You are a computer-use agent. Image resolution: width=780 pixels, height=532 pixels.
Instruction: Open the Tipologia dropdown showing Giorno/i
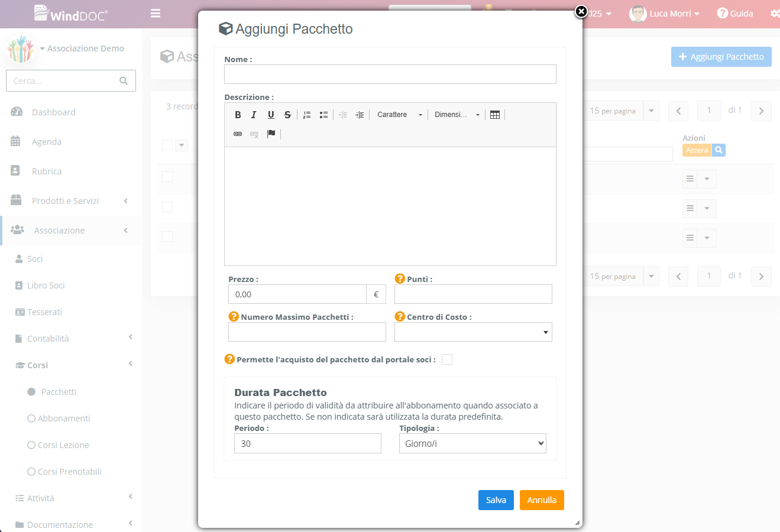coord(472,443)
